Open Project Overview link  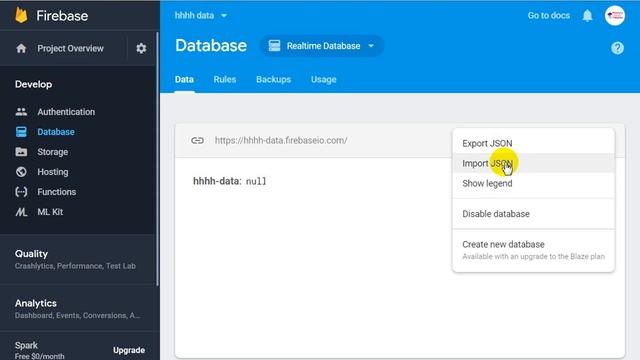[x=70, y=49]
